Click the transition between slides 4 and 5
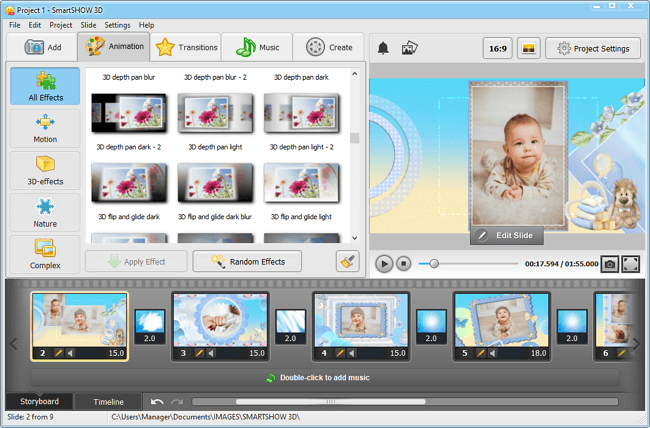 pyautogui.click(x=431, y=326)
